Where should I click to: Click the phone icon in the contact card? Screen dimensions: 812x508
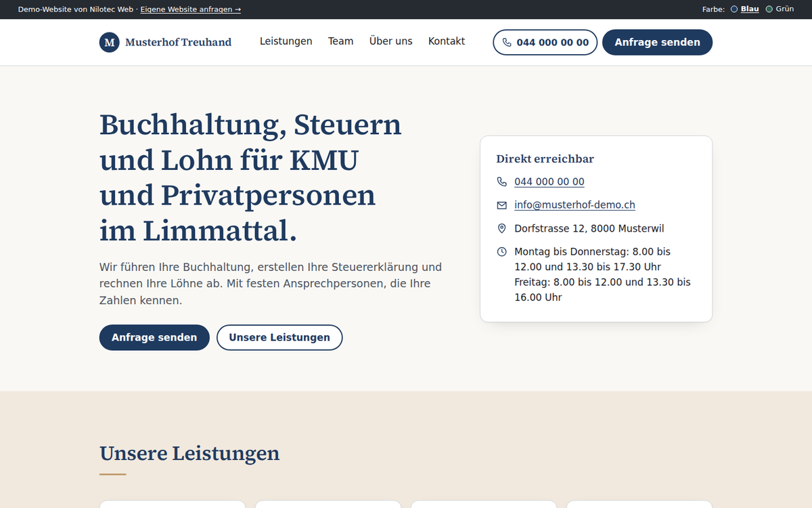point(501,182)
